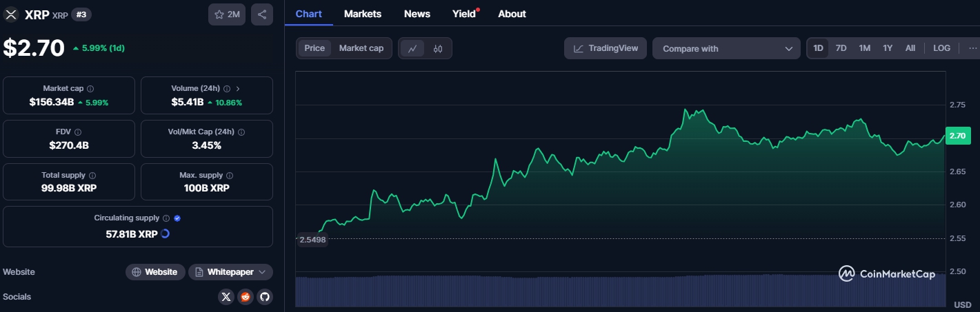This screenshot has height=312, width=980.
Task: Click the XRP logo icon
Action: (11, 14)
